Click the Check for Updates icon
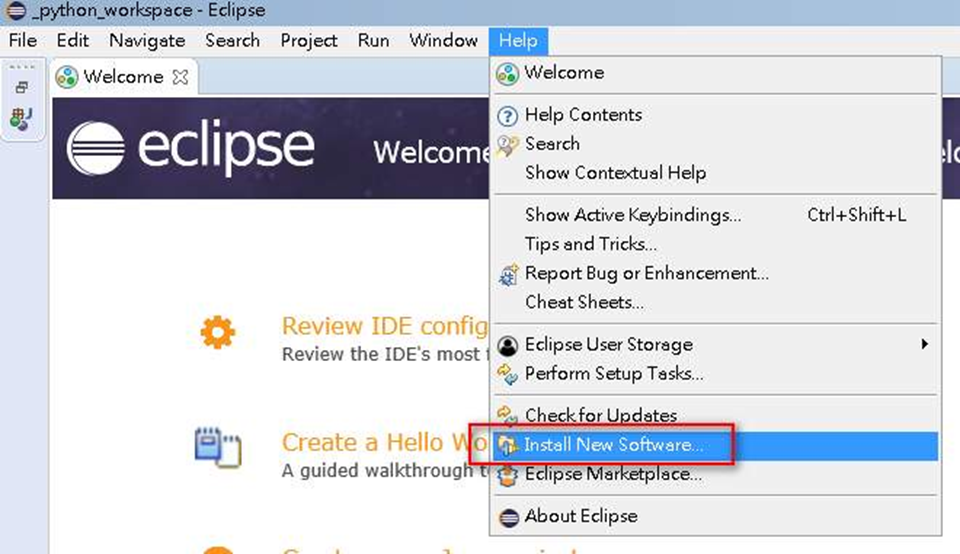This screenshot has height=554, width=960. 508,415
